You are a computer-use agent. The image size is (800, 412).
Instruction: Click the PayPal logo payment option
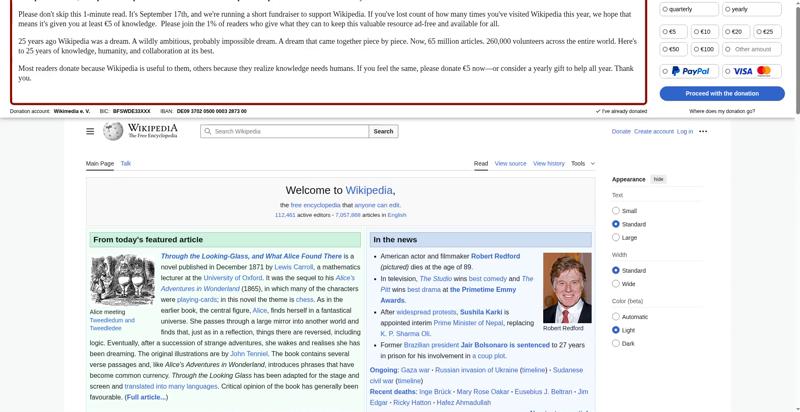point(689,71)
